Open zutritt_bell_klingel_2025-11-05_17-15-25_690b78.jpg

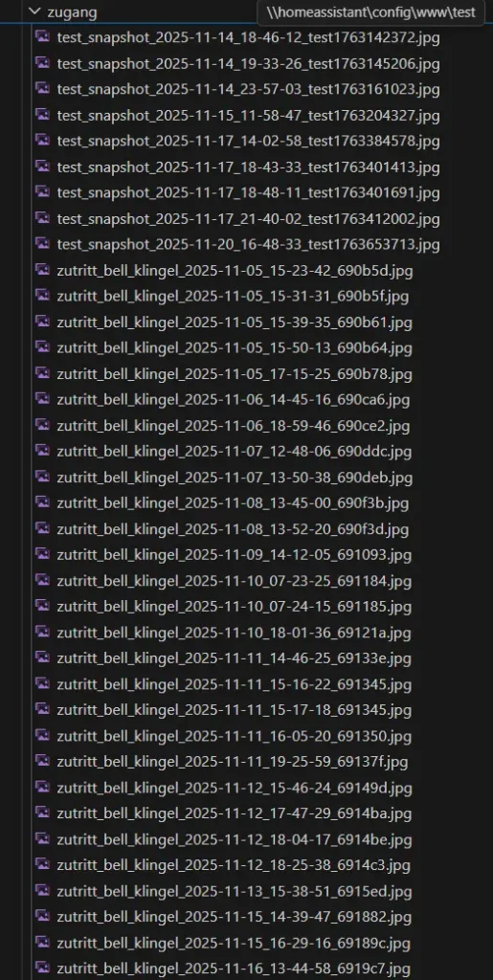tap(235, 374)
